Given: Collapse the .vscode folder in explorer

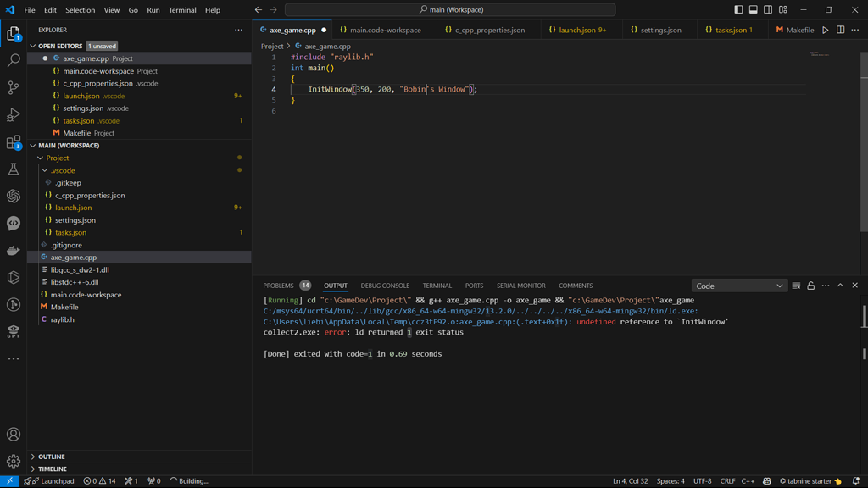Looking at the screenshot, I should [63, 170].
